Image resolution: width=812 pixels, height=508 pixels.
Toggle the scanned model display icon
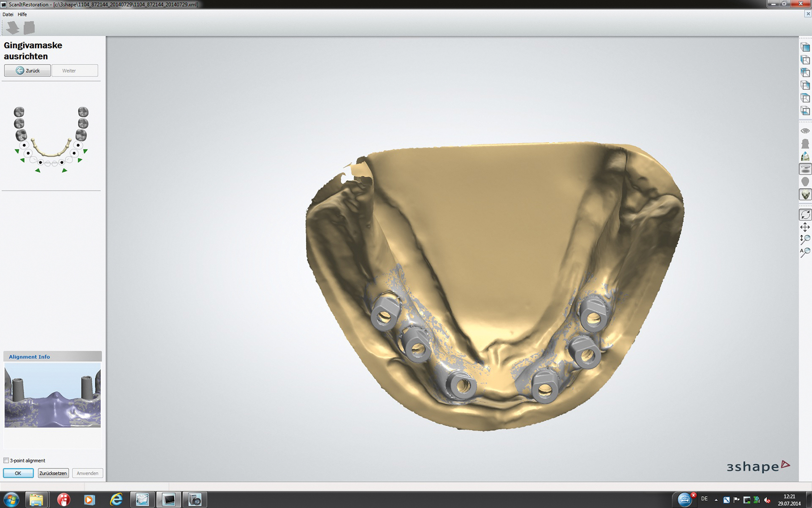click(x=805, y=195)
